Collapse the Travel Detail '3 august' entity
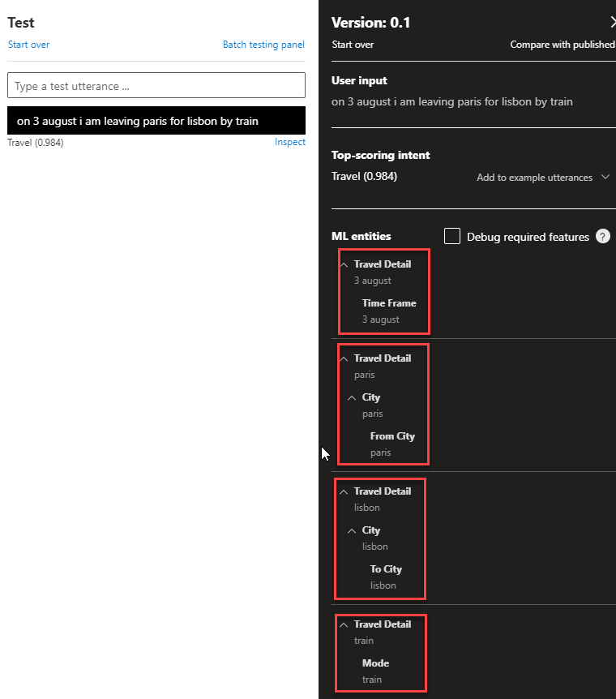This screenshot has height=699, width=616. click(x=344, y=265)
